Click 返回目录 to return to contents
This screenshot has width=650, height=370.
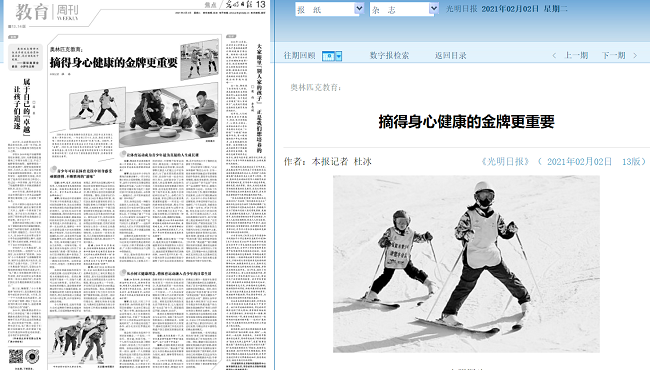(x=450, y=56)
